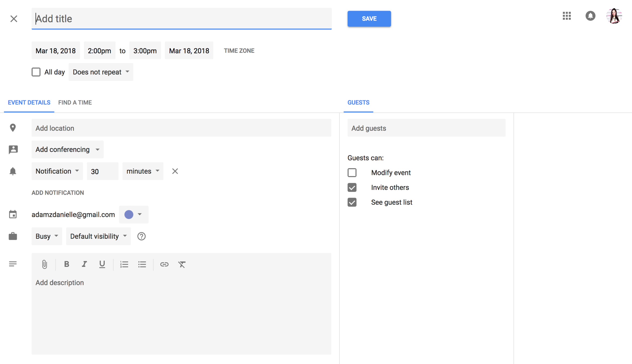632x364 pixels.
Task: Uncheck the Invite others option
Action: coord(352,187)
